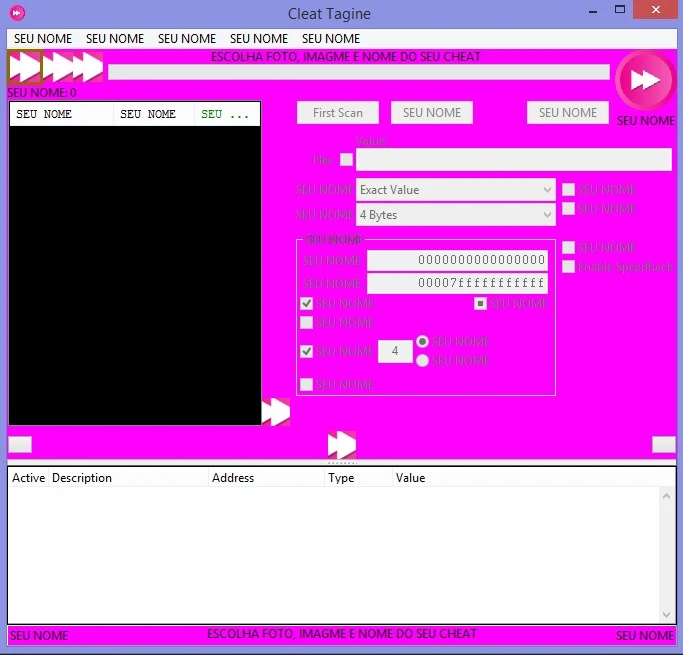Click fast-forward icon above the address table

(x=342, y=445)
